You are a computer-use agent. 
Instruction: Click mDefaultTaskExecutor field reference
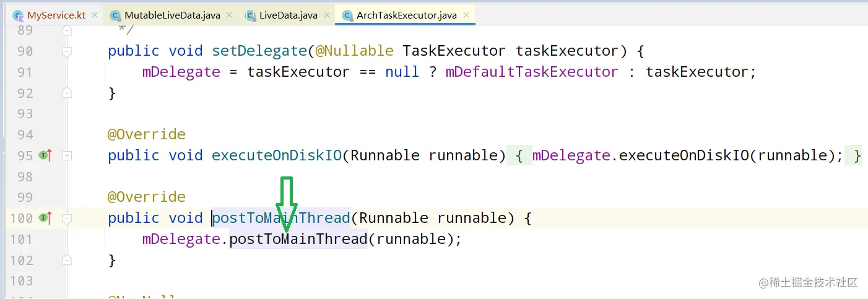tap(532, 72)
